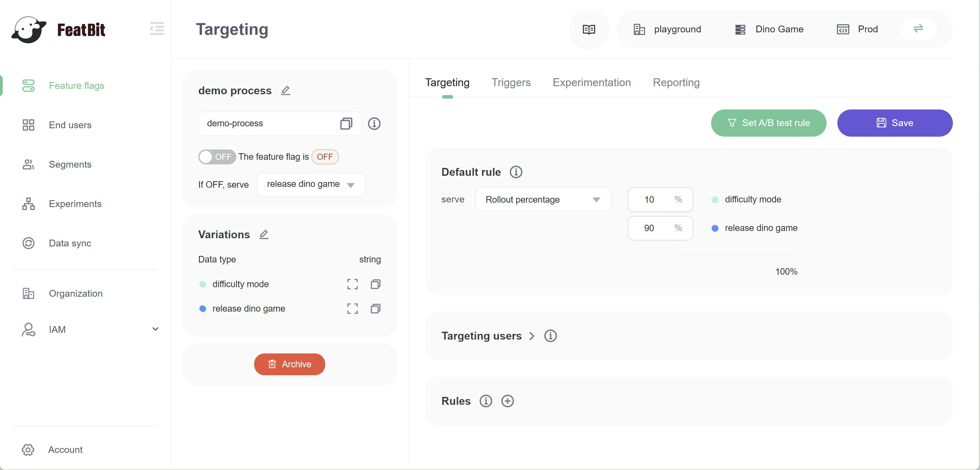The height and width of the screenshot is (470, 980).
Task: Open the If OFF serve dropdown
Action: 311,184
